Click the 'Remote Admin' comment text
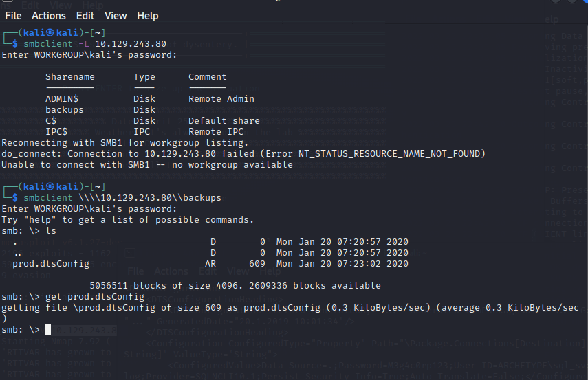 tap(221, 99)
